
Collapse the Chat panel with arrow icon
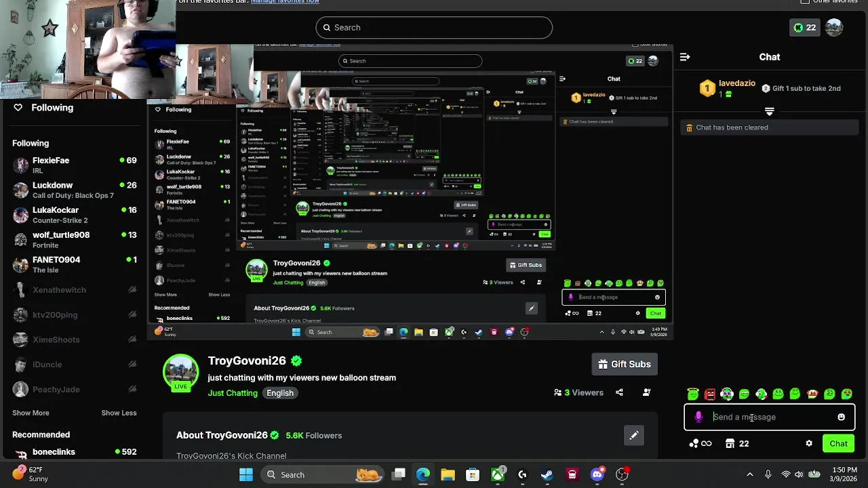pyautogui.click(x=685, y=57)
